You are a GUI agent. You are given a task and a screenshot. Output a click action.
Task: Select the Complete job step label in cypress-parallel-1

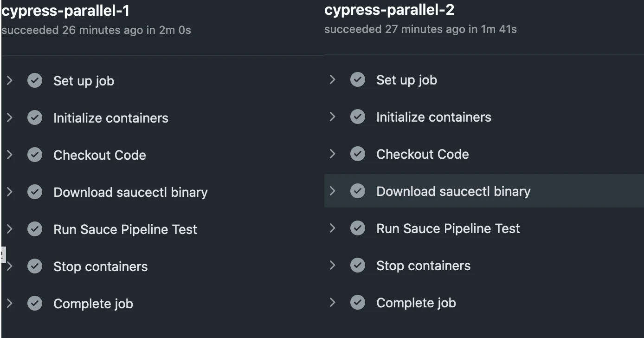93,303
